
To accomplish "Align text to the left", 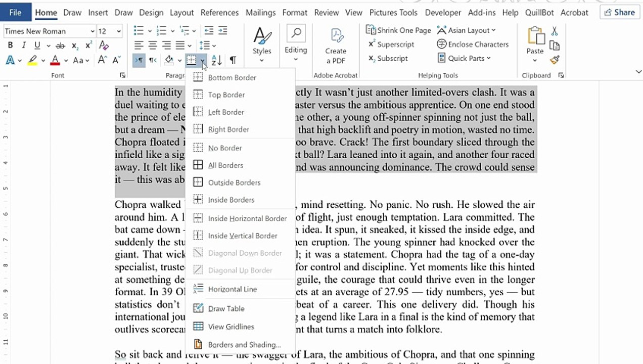I will [139, 45].
